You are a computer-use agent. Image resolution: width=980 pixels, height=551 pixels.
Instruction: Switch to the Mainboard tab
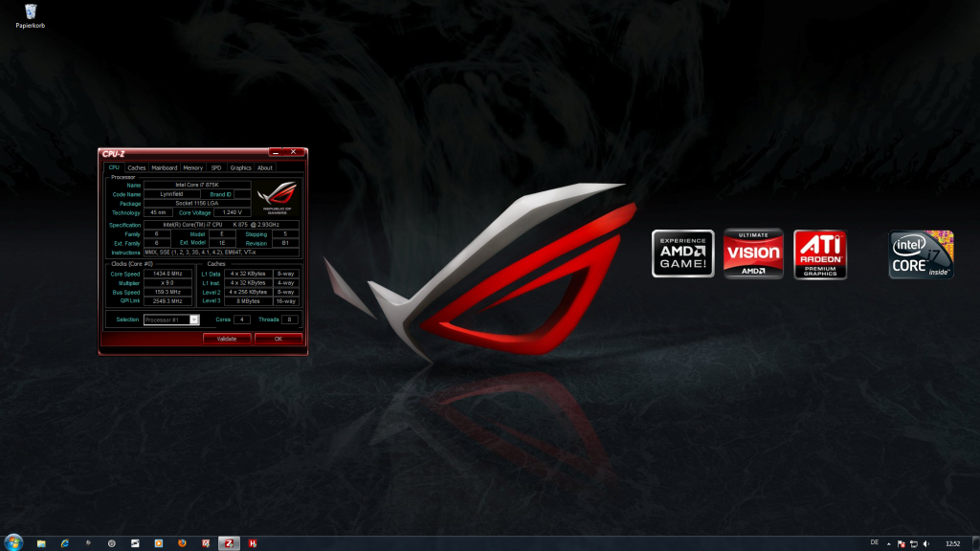point(164,167)
